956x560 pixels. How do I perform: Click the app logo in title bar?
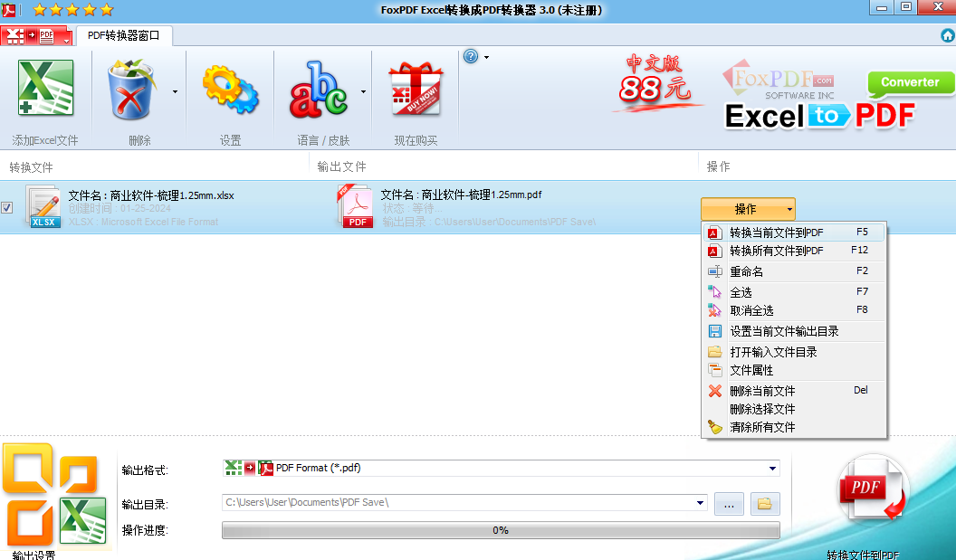8,9
